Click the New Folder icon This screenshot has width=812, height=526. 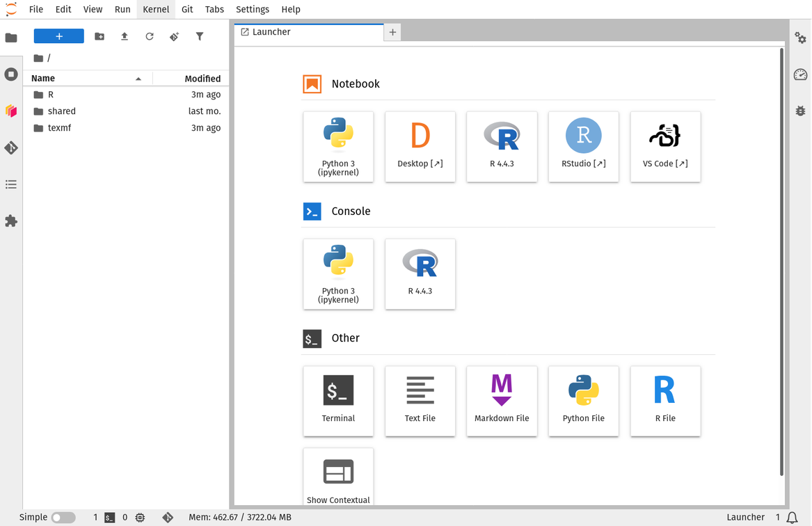[99, 36]
